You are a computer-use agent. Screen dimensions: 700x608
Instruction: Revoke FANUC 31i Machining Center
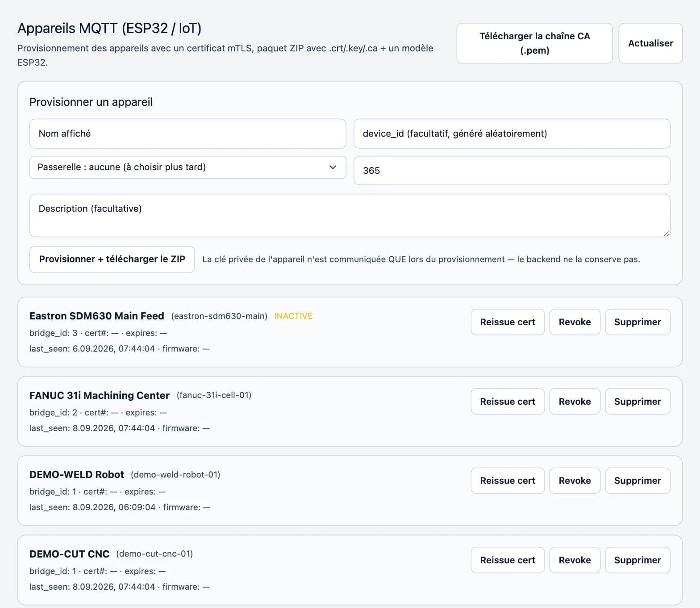(575, 402)
